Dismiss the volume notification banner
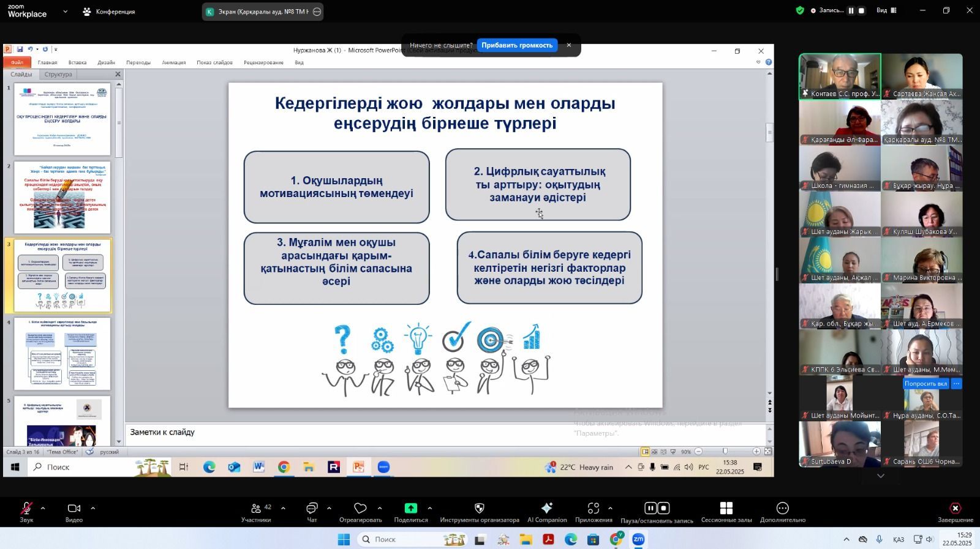The image size is (980, 549). tap(569, 45)
